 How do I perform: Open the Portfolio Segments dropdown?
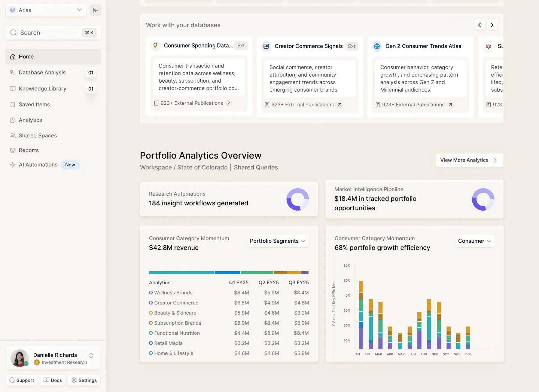pos(278,241)
